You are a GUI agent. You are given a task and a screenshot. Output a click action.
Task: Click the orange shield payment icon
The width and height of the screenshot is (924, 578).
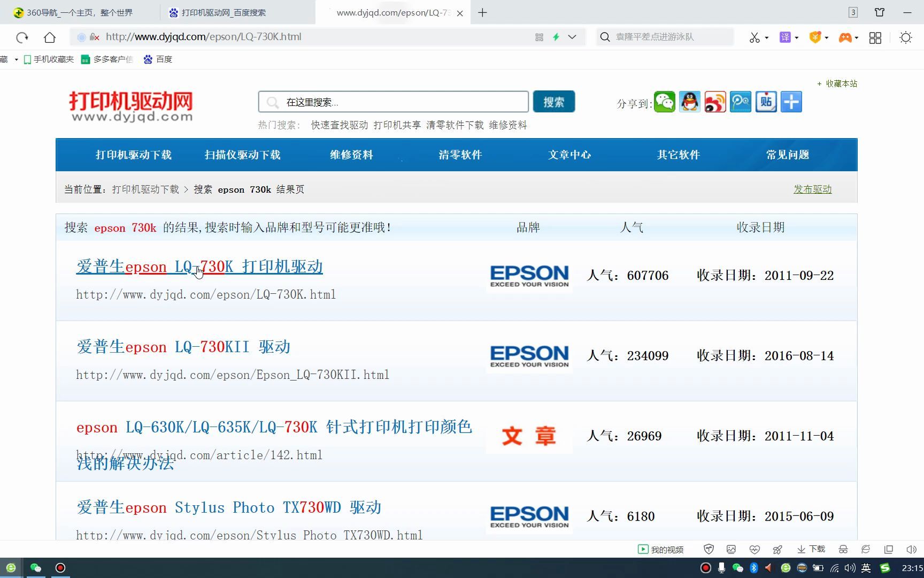coord(815,37)
